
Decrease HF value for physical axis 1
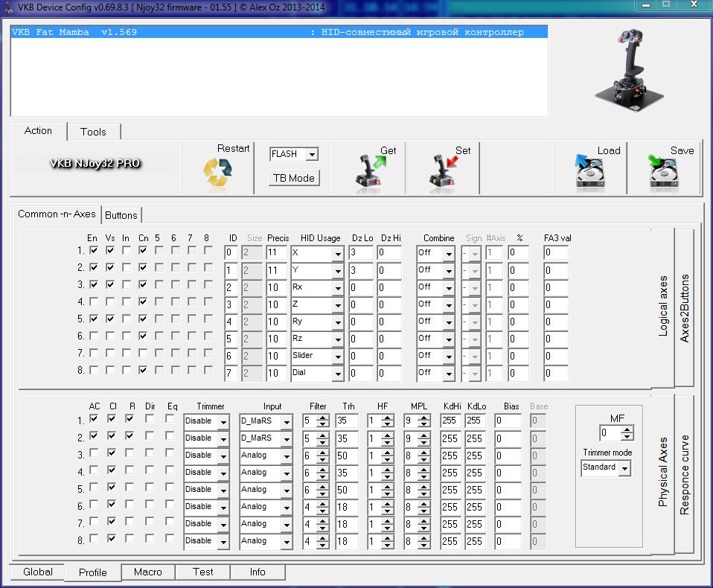[x=388, y=424]
